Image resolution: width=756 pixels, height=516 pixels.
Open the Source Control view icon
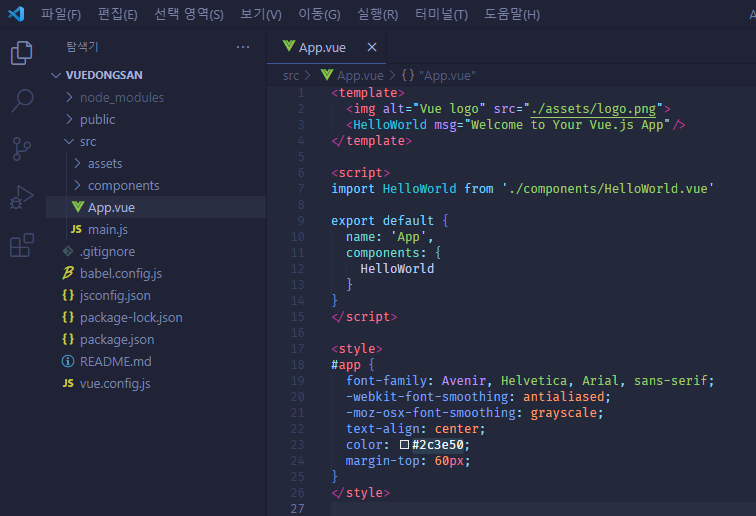point(21,149)
